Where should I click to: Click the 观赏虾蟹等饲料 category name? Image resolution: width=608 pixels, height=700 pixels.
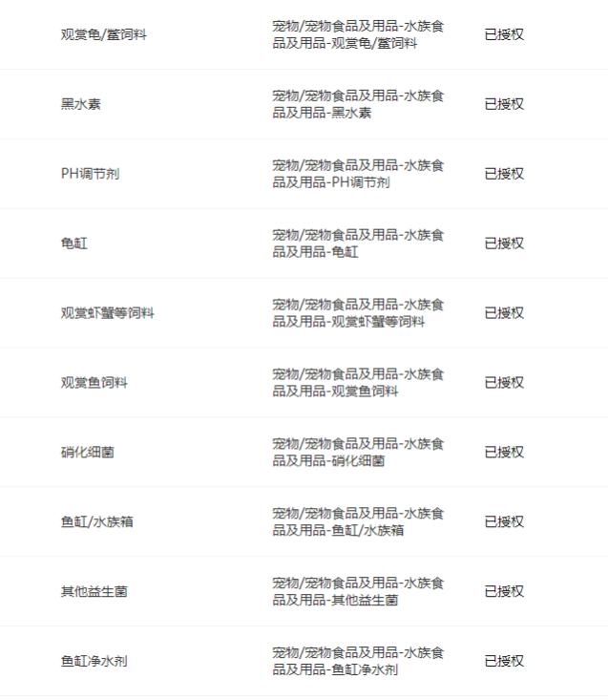pos(108,313)
